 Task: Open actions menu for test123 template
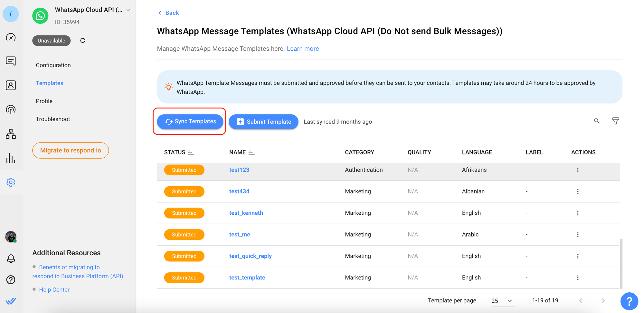[578, 170]
